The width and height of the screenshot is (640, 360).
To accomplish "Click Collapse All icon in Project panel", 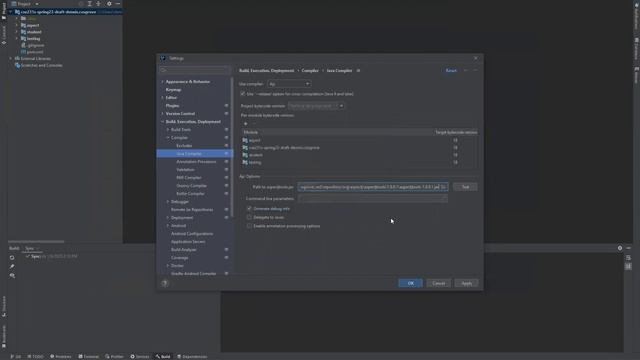I will [98, 4].
